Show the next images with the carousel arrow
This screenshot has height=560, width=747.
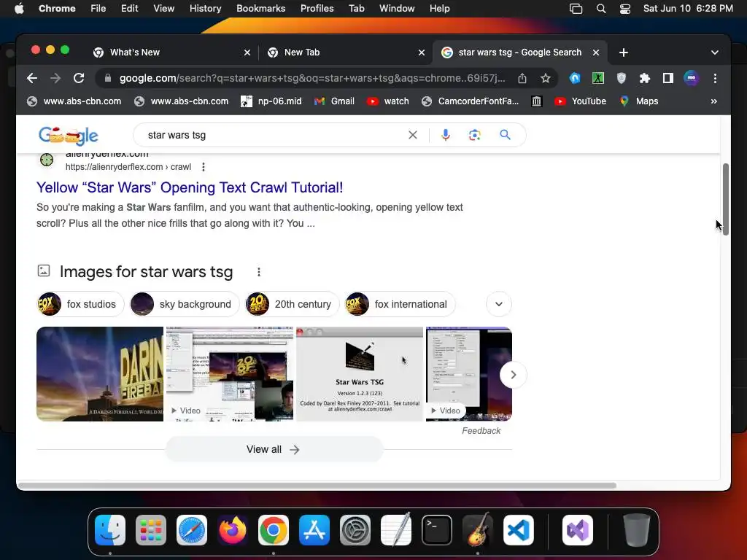coord(513,375)
